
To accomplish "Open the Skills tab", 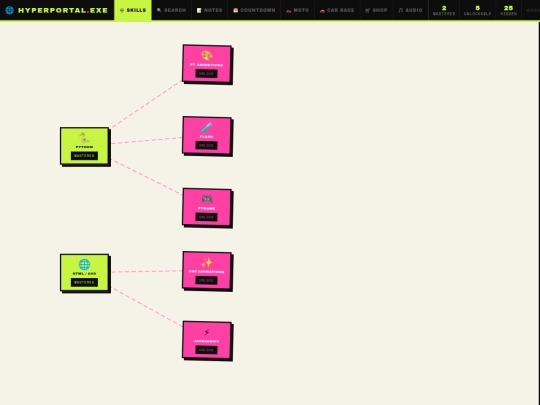I will (x=133, y=10).
